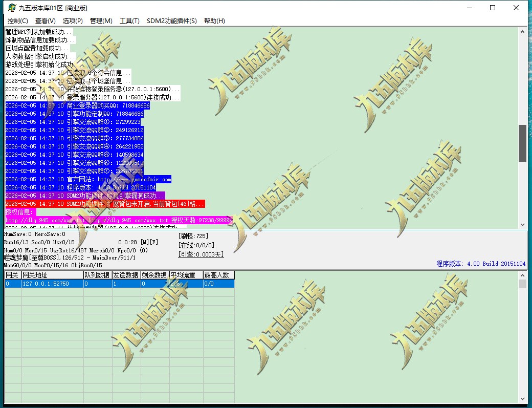Click log line 引擎交流QQ群②: 249126912

tap(75, 130)
